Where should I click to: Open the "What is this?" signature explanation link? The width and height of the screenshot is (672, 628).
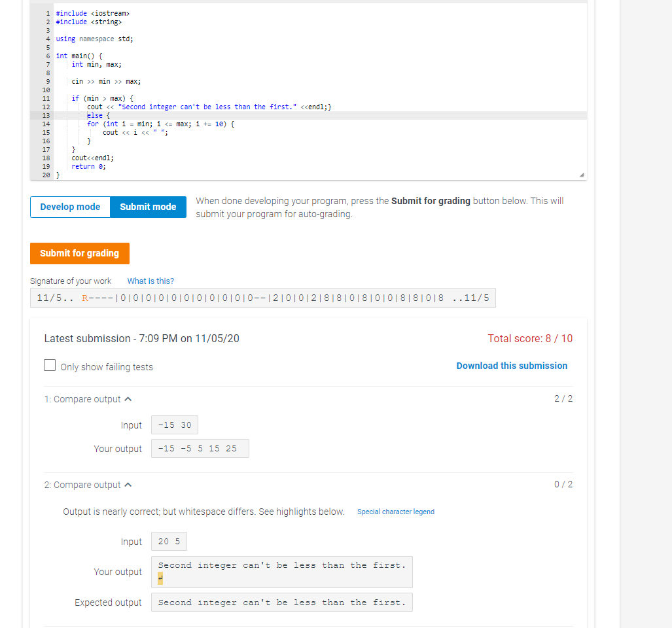[150, 281]
